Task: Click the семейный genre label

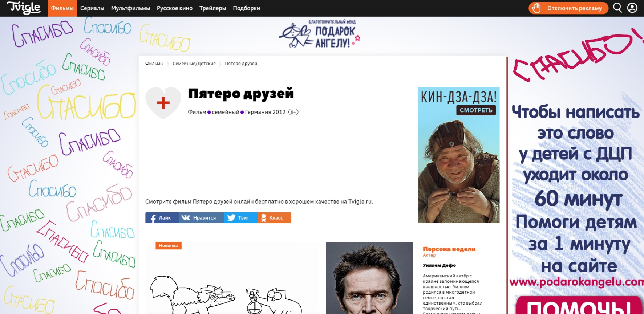Action: pyautogui.click(x=226, y=112)
